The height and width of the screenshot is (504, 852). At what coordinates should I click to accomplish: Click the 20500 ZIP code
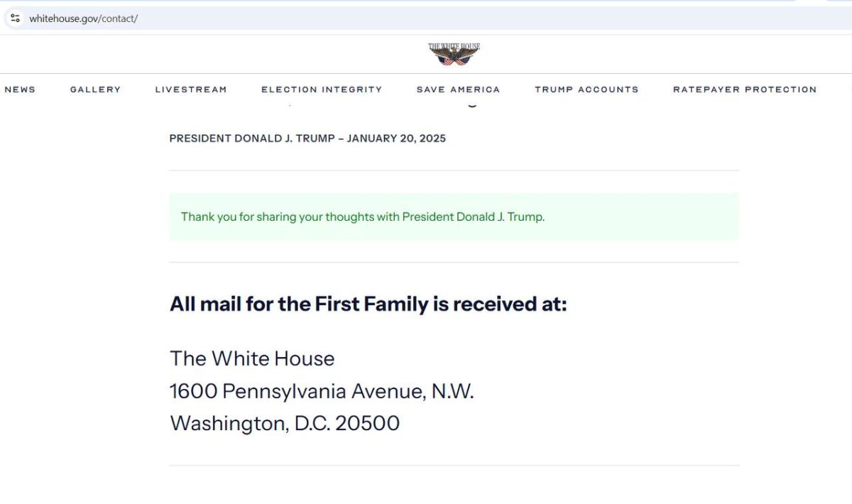click(x=368, y=424)
